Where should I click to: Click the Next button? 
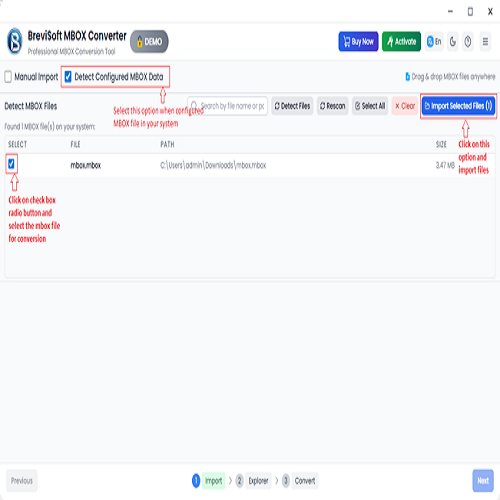[x=483, y=481]
